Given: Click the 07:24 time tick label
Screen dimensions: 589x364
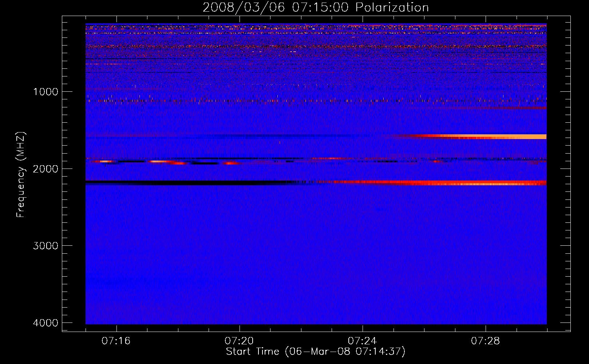Looking at the screenshot, I should click(x=363, y=341).
